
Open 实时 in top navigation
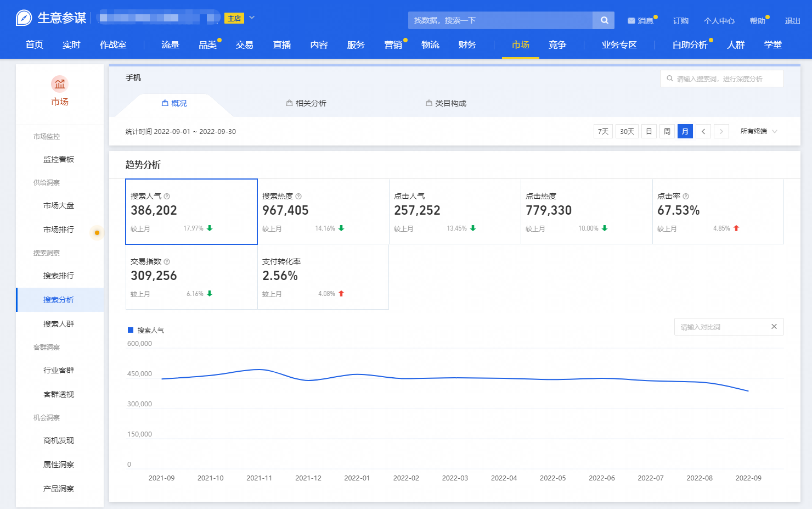[x=71, y=45]
